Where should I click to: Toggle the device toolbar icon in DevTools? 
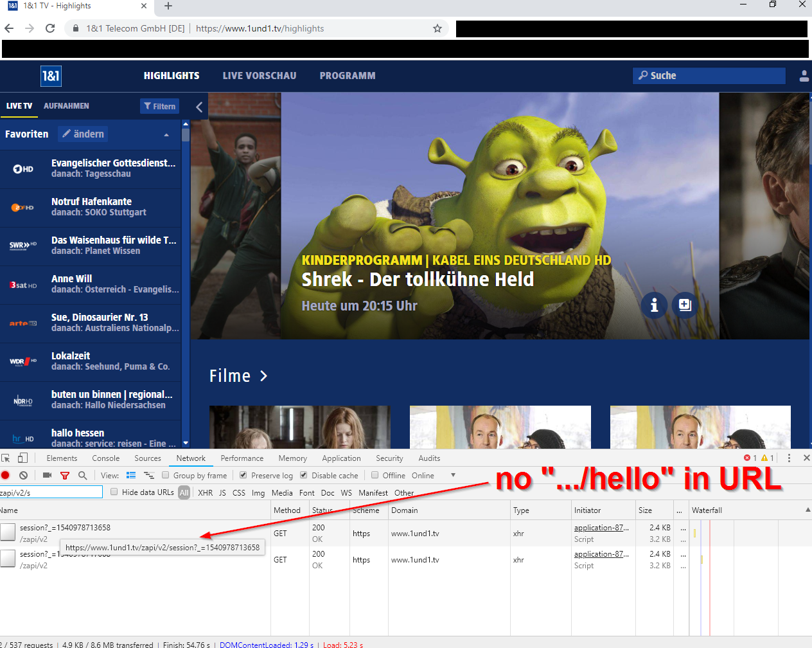22,458
